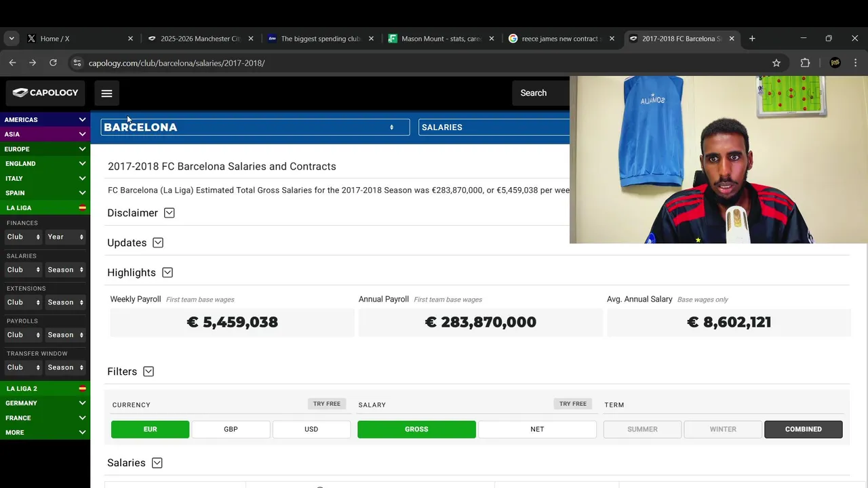The height and width of the screenshot is (488, 868).
Task: Close the biggest spending club tab
Action: pos(371,39)
